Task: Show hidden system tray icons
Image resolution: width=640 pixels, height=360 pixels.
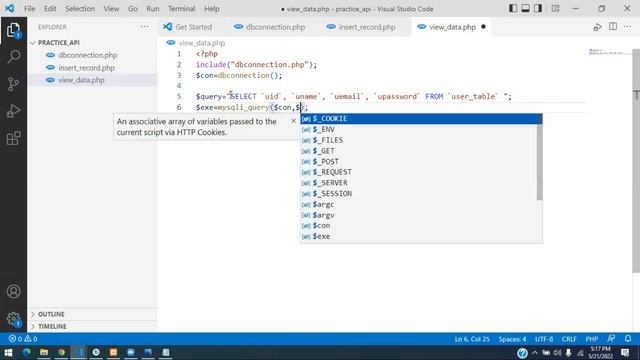Action: pyautogui.click(x=535, y=353)
